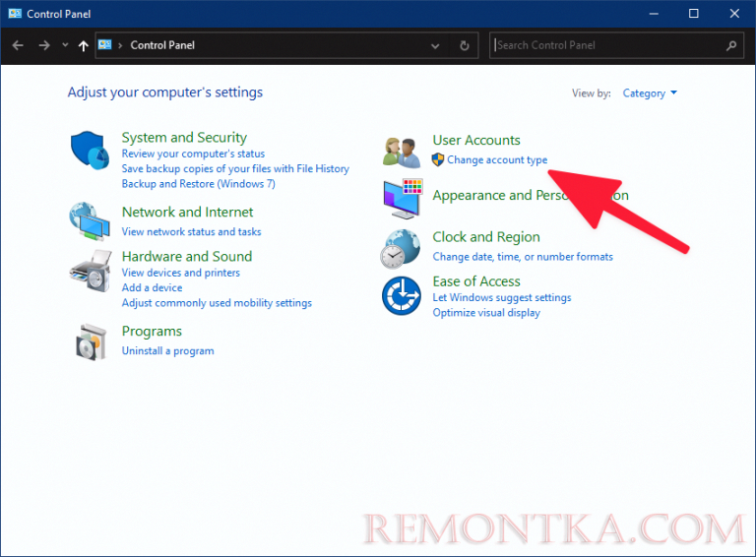Click the Ease of Access icon

tap(402, 295)
